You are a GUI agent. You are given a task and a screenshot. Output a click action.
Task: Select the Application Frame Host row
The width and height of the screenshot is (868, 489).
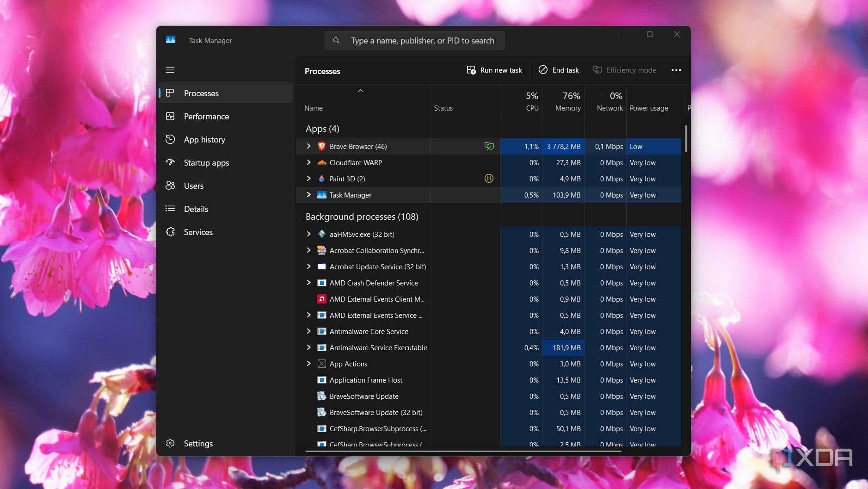click(488, 380)
